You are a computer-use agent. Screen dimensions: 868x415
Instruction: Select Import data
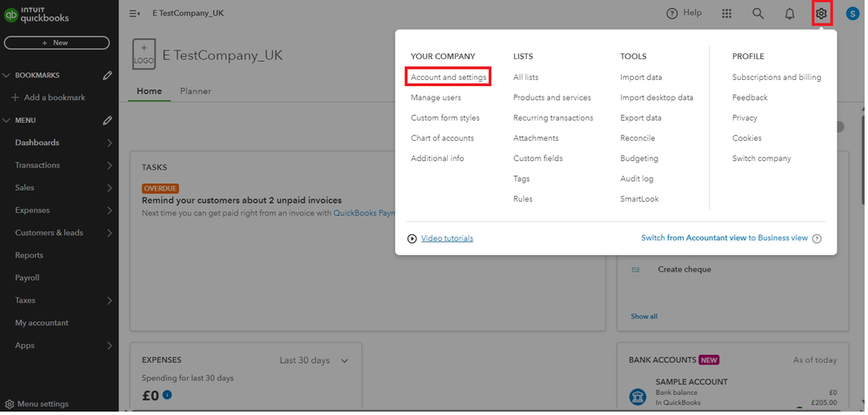[x=640, y=77]
